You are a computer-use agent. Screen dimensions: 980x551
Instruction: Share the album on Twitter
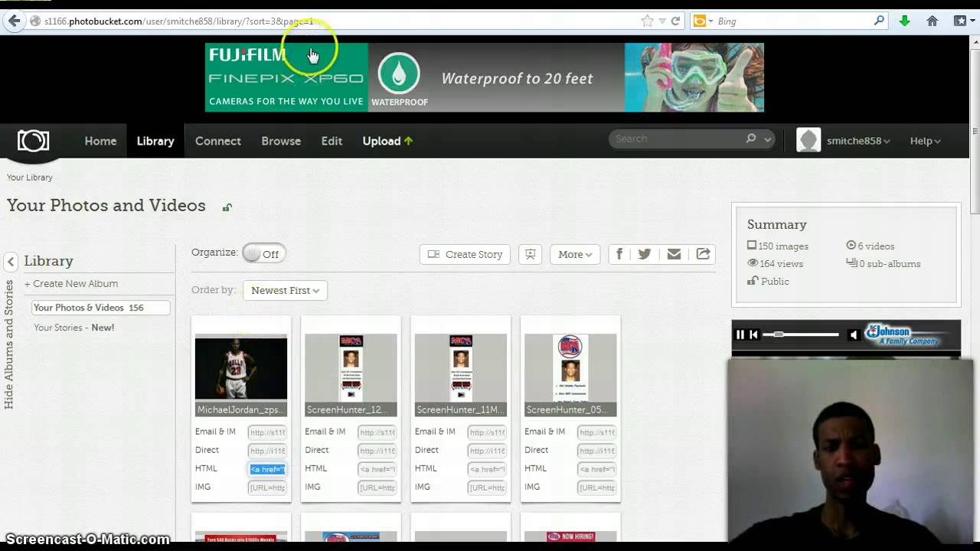[x=645, y=254]
